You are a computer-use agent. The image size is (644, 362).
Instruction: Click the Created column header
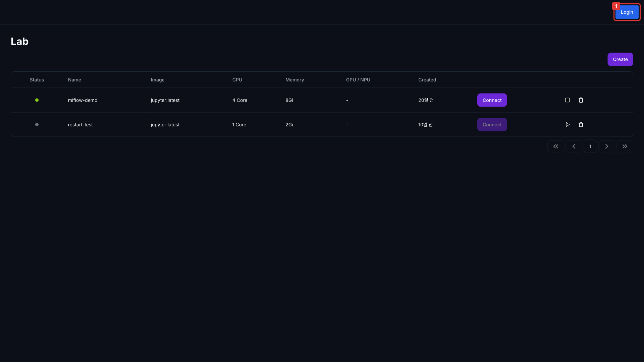click(x=427, y=80)
